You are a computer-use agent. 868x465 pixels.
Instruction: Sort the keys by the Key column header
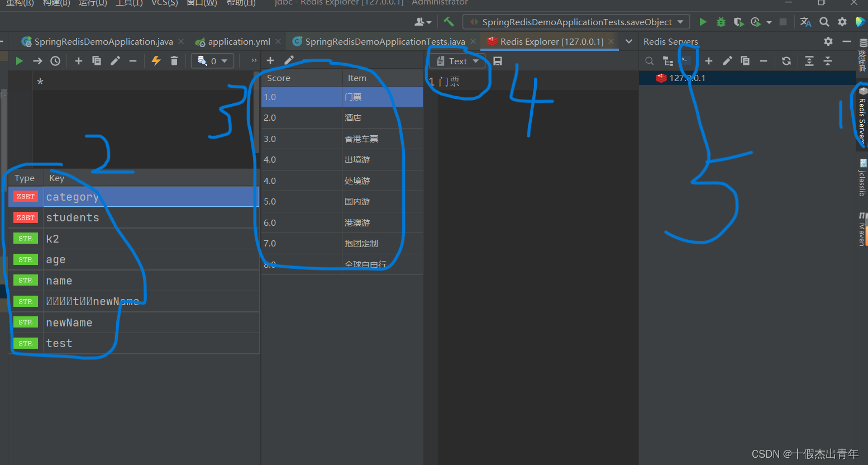click(151, 178)
